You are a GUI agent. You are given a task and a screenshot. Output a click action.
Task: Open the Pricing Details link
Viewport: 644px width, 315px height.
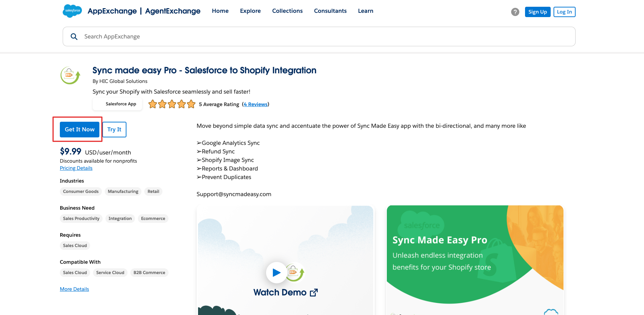pos(76,168)
